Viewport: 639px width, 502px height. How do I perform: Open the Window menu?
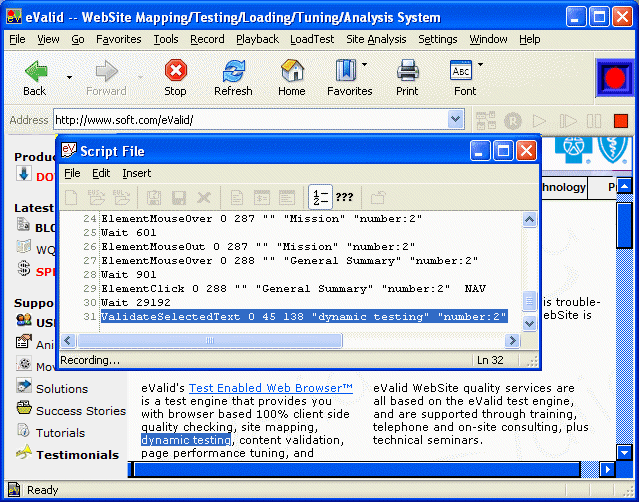coord(488,39)
